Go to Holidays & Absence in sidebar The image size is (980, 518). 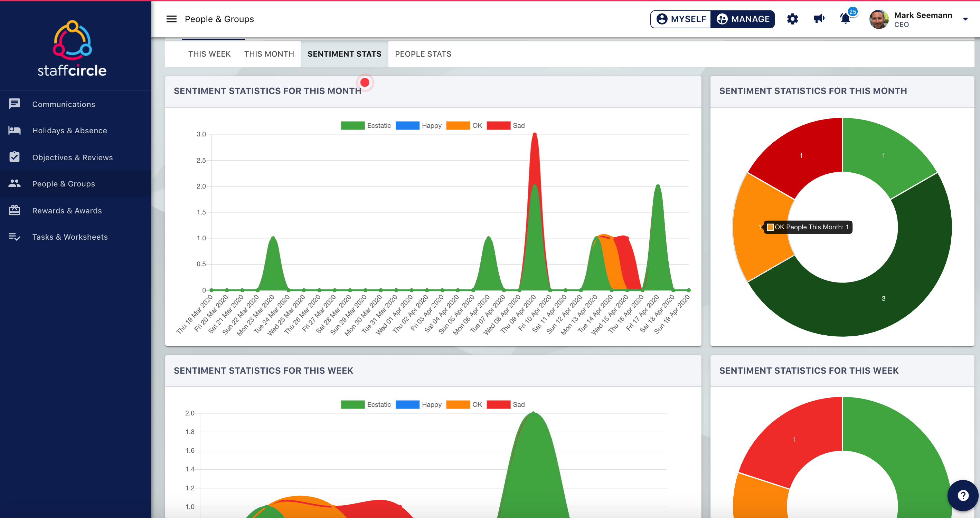(75, 131)
